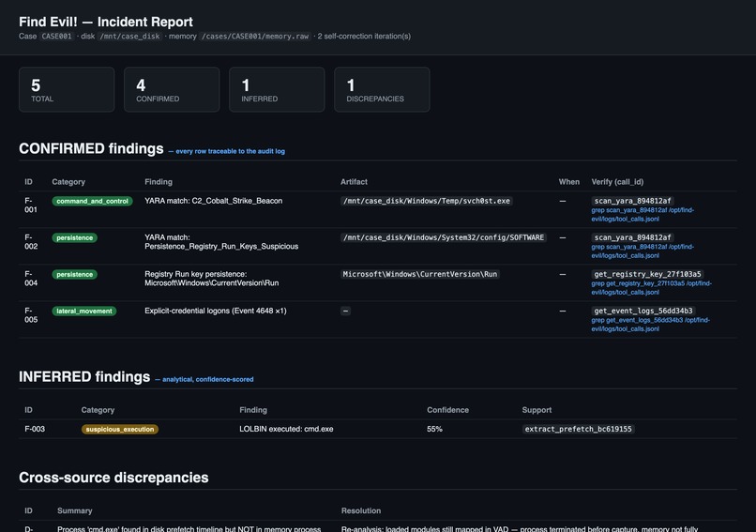Click the Microsoft\Windows\CurrentVersion\Run artifact code

pos(419,274)
